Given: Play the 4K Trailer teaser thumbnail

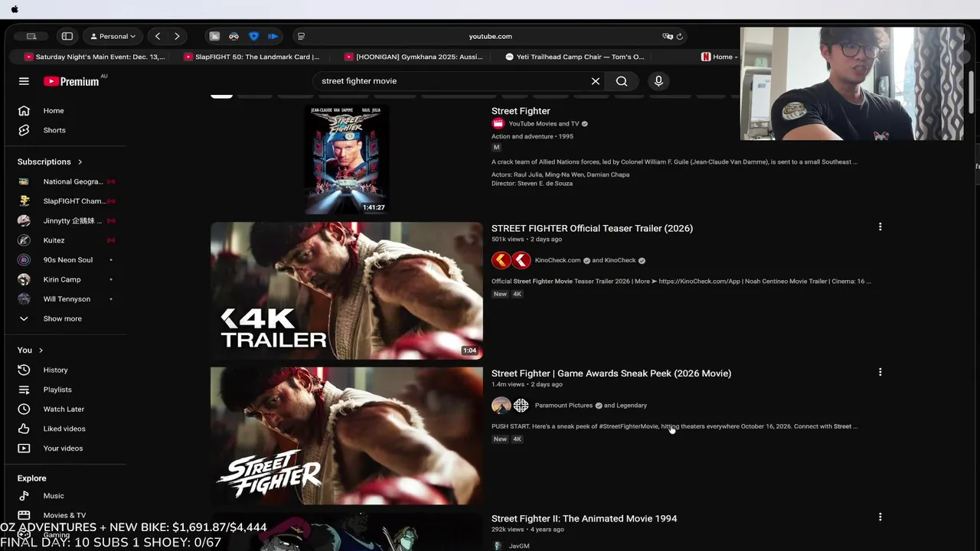Looking at the screenshot, I should (x=347, y=291).
